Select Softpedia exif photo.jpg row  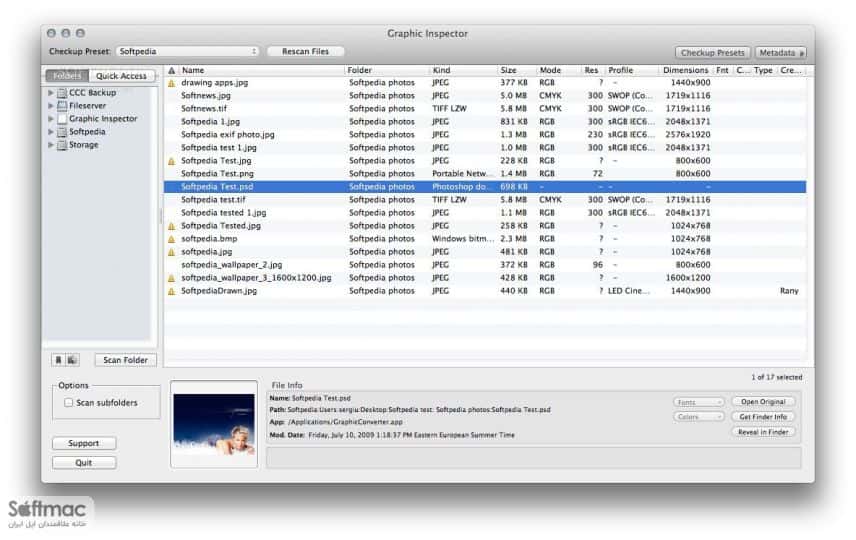point(485,135)
